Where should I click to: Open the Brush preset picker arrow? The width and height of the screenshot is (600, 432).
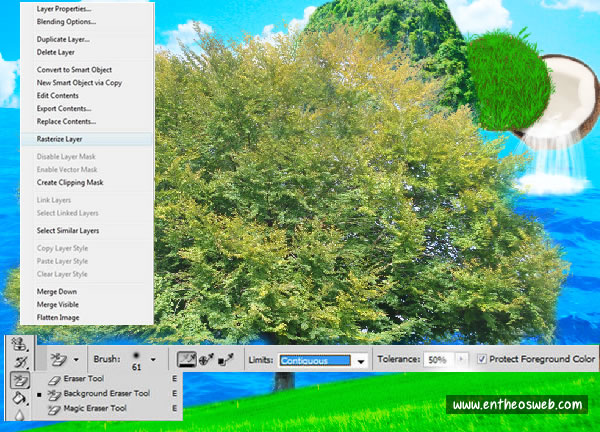152,359
